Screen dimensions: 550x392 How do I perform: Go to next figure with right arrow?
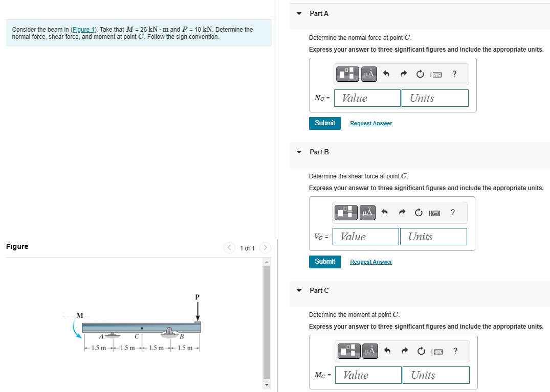tap(266, 248)
